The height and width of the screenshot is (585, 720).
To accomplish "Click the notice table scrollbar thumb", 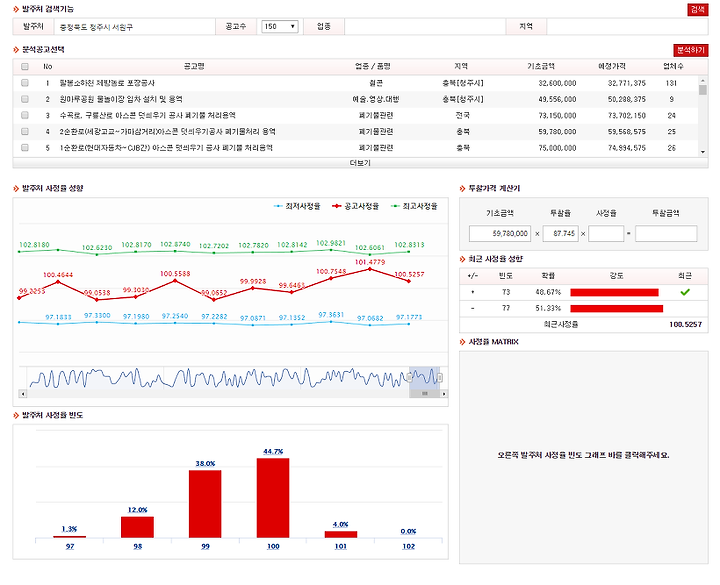I will pyautogui.click(x=703, y=89).
